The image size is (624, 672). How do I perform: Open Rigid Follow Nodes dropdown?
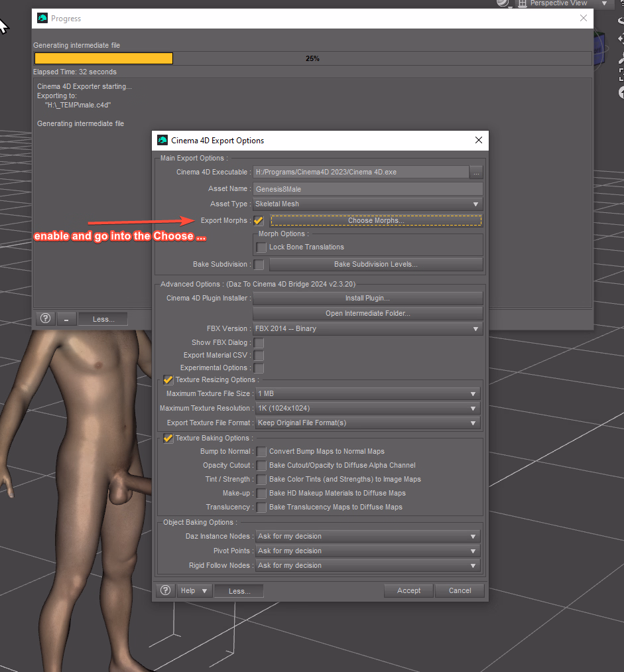368,565
